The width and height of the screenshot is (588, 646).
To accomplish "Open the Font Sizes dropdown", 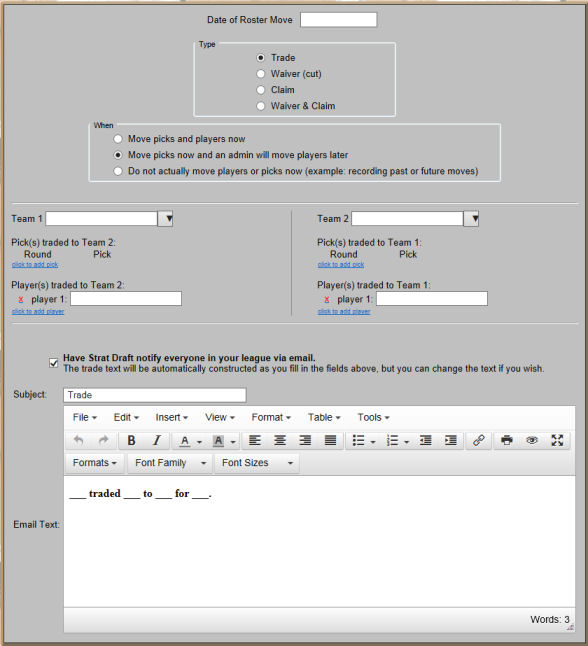I will 257,463.
